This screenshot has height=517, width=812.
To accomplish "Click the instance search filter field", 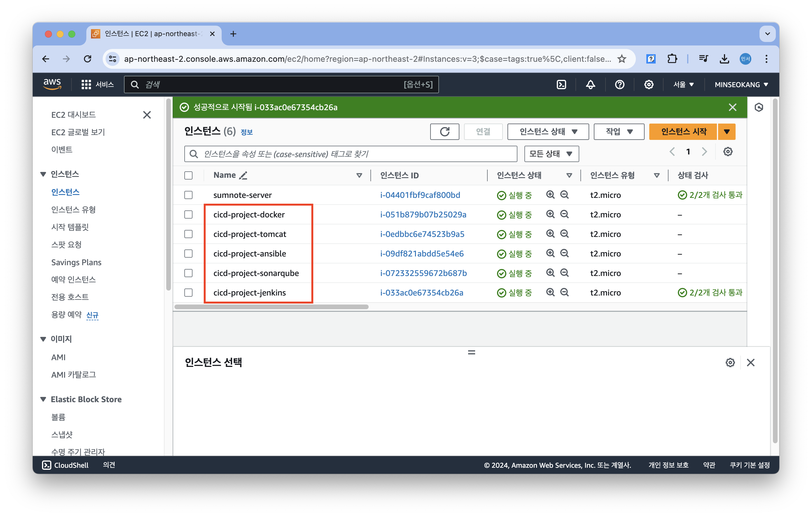I will [351, 154].
